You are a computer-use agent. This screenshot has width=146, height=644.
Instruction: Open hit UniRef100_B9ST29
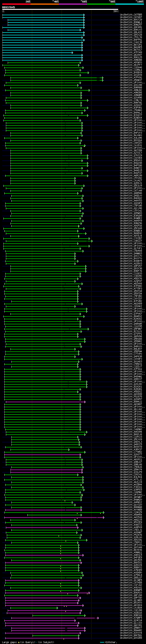[131, 20]
